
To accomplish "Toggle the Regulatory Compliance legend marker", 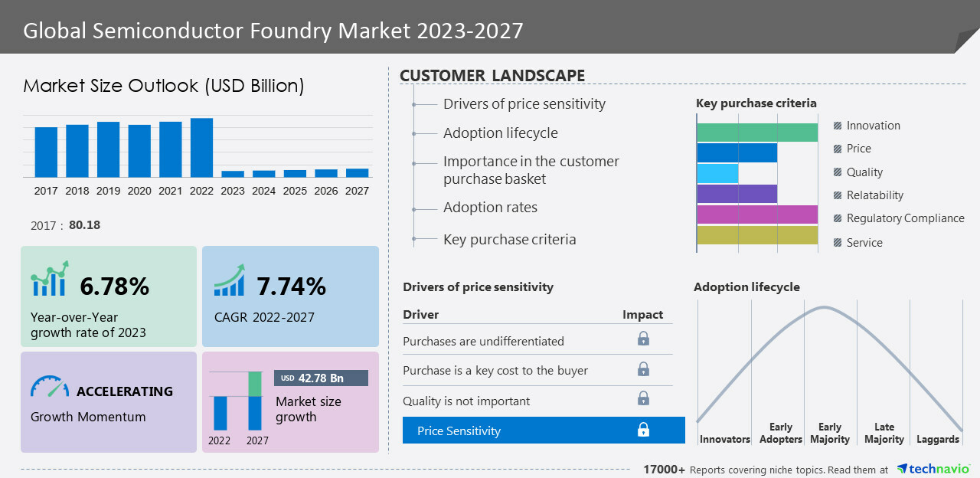I will click(838, 218).
